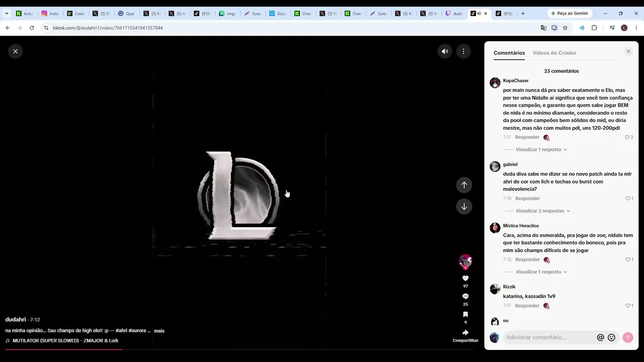The height and width of the screenshot is (362, 644).
Task: Open the KopaChaser username link
Action: pos(516,80)
